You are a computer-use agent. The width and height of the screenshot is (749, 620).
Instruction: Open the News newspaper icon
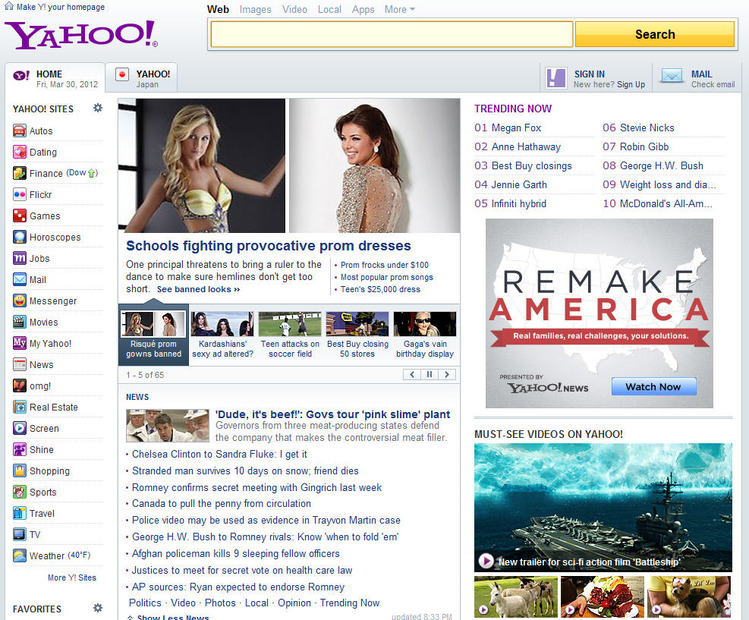(20, 364)
